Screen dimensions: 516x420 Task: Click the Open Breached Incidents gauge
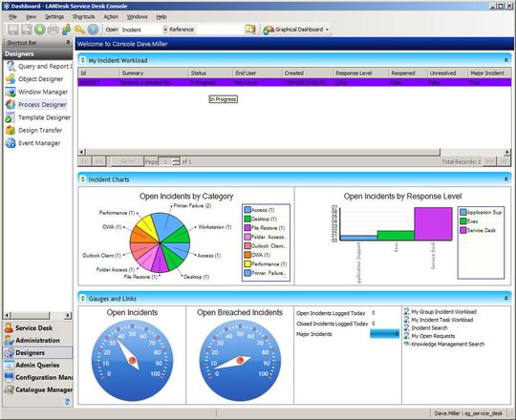pyautogui.click(x=240, y=360)
